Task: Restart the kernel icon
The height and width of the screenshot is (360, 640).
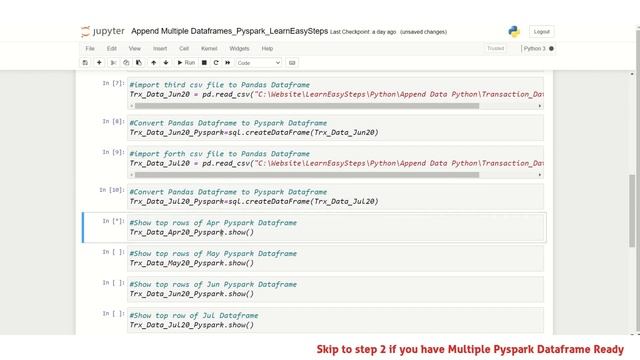Action: click(x=216, y=63)
